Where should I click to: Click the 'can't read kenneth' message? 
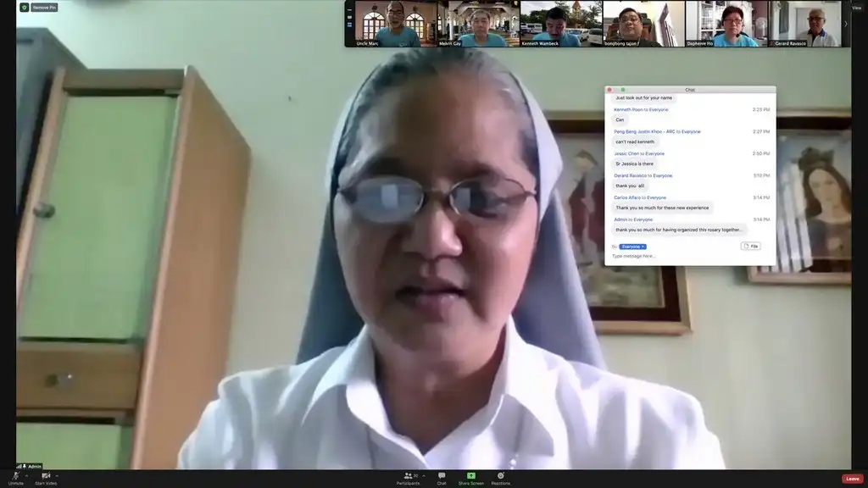635,141
